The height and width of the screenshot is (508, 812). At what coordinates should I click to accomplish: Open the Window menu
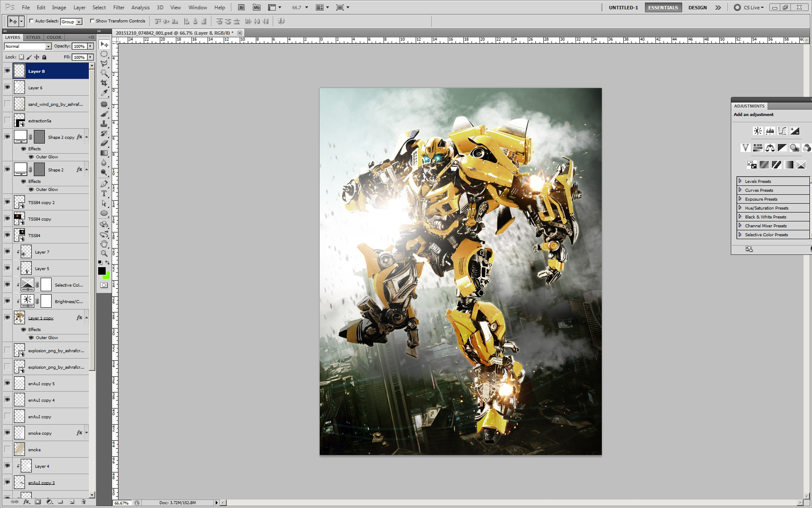point(198,8)
